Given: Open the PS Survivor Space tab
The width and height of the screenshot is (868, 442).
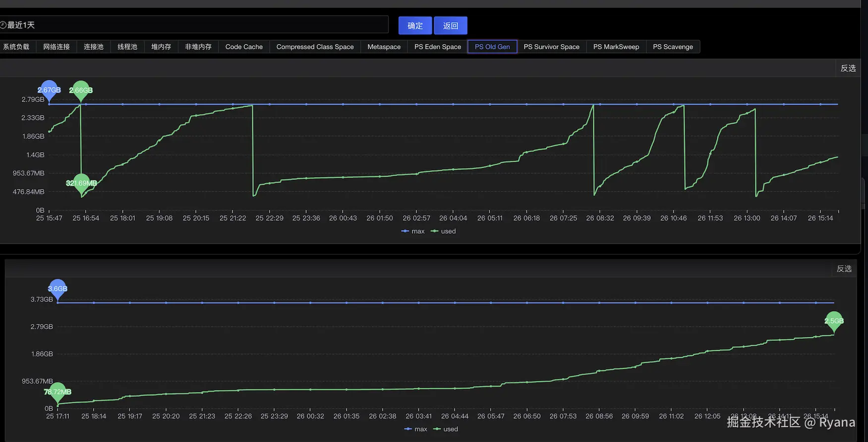Looking at the screenshot, I should [x=552, y=47].
